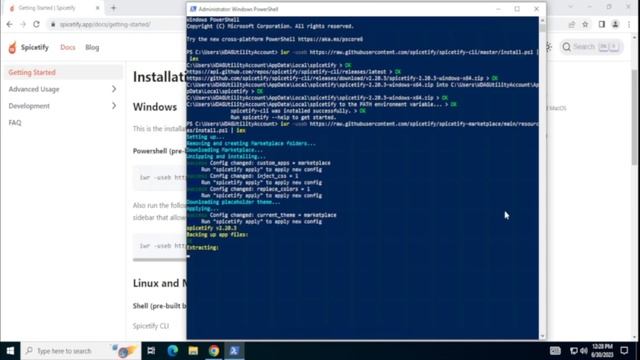Click the PowerShell vertical scrollbar thumb
The height and width of the screenshot is (360, 640).
tap(542, 28)
